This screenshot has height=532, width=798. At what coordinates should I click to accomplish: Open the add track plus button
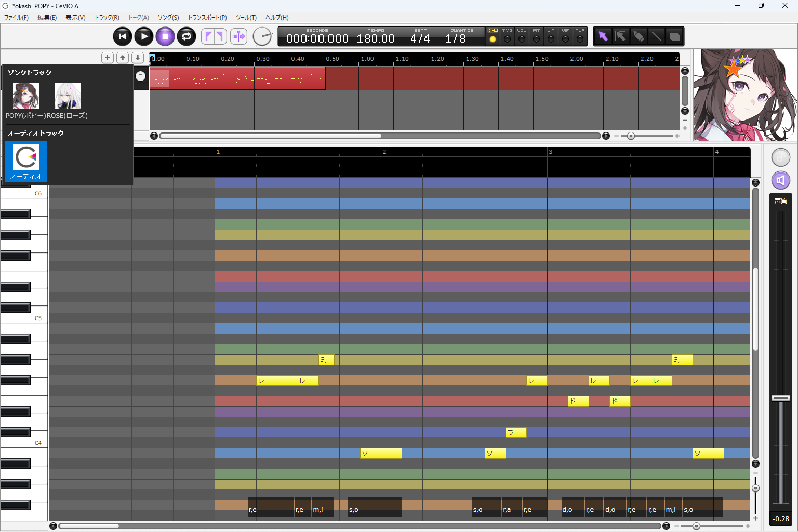[x=108, y=58]
